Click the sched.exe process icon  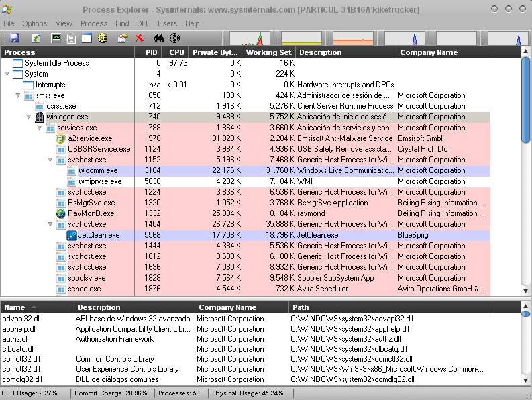pos(61,289)
